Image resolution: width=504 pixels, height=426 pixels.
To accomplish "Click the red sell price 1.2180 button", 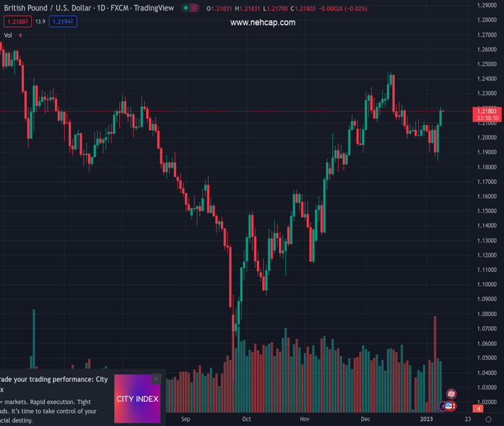I will point(17,22).
